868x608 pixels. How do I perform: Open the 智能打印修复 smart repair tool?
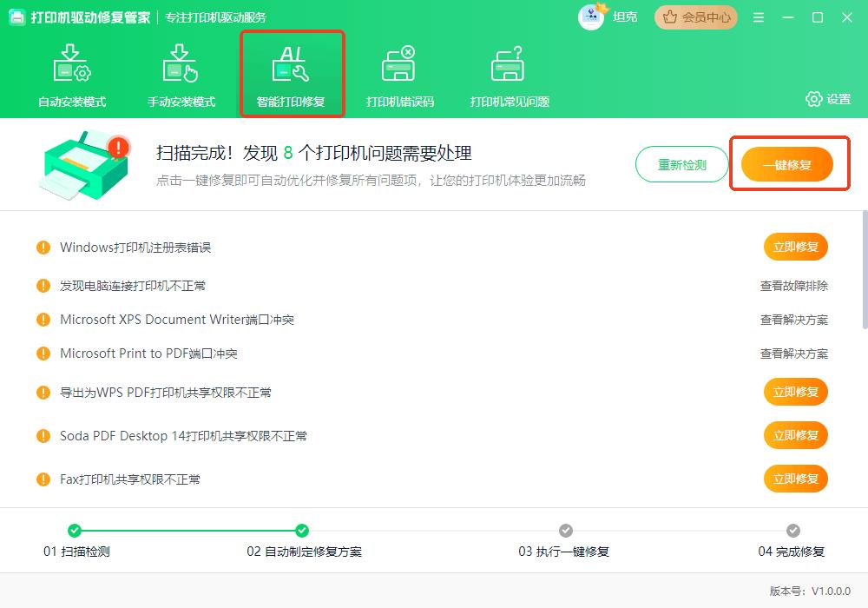click(293, 73)
